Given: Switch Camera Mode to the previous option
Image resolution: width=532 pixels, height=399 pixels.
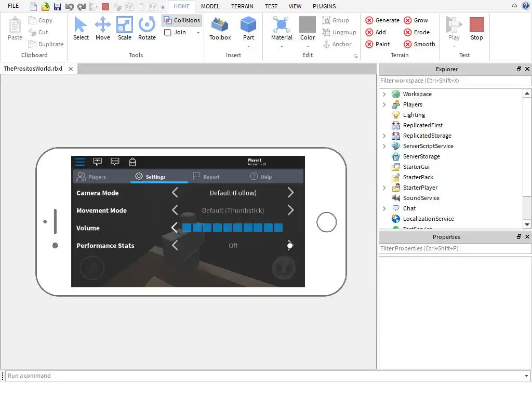Looking at the screenshot, I should click(x=175, y=193).
